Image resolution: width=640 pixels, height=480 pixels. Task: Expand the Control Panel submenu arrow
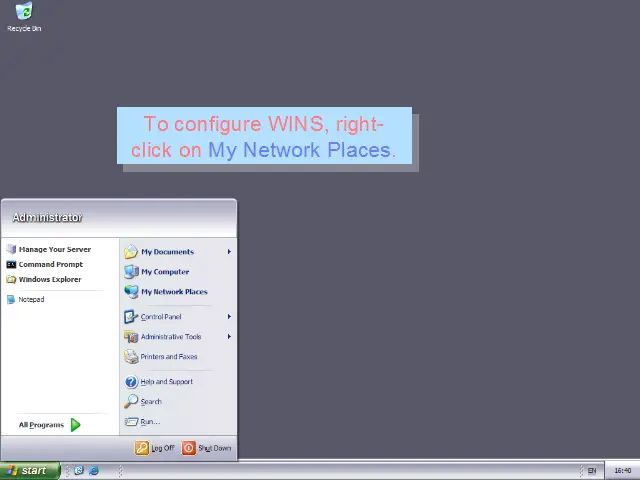tap(229, 317)
